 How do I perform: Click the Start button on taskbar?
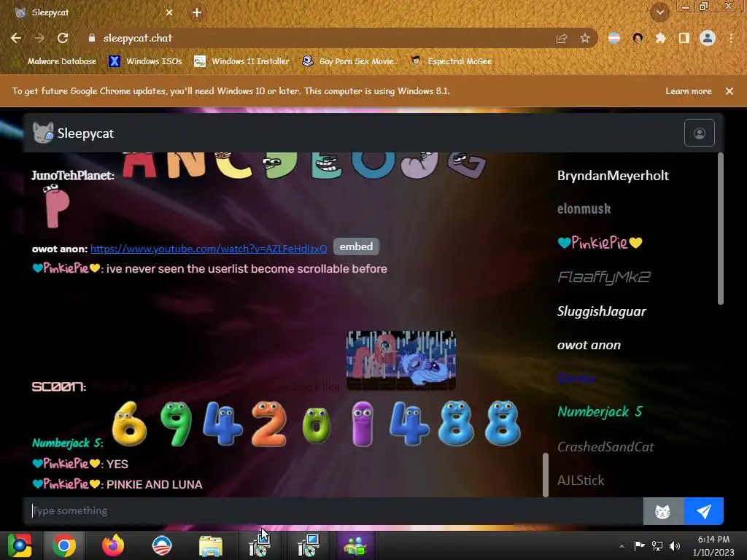pyautogui.click(x=20, y=545)
